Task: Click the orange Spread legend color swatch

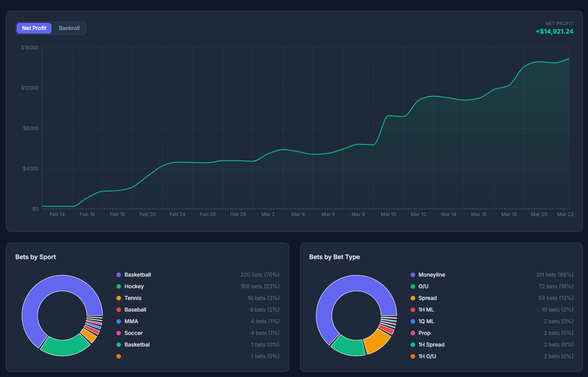Action: 412,298
